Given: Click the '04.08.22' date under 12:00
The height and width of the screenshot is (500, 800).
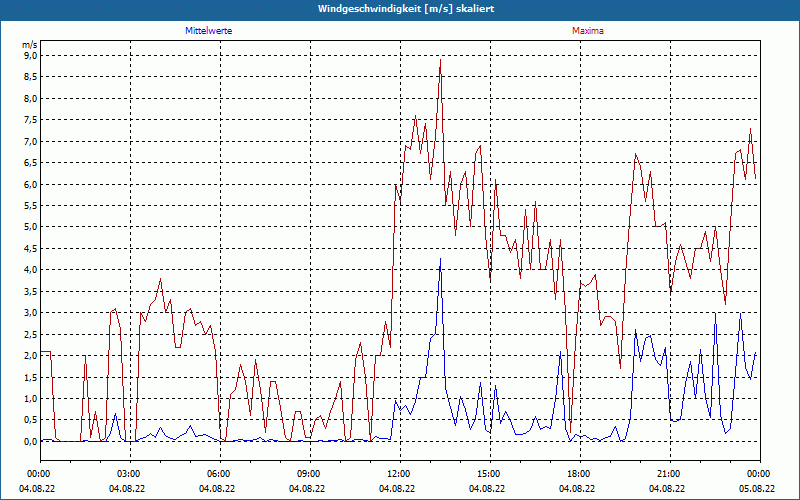Looking at the screenshot, I should click(x=397, y=489).
